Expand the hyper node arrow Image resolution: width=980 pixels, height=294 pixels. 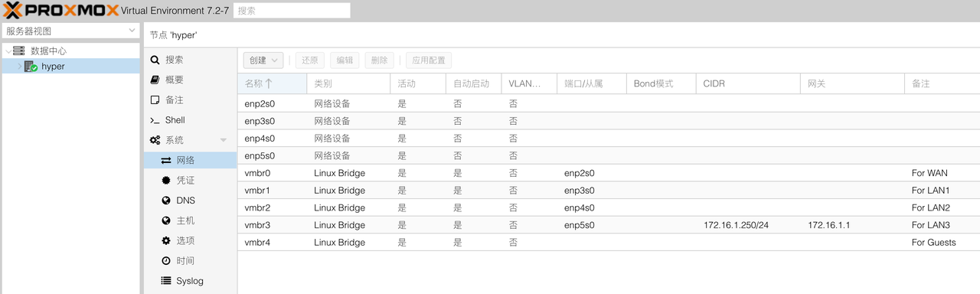(x=20, y=67)
